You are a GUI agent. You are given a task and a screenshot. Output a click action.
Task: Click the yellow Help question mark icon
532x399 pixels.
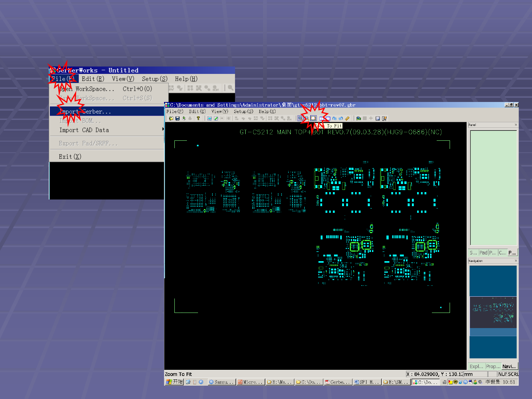point(198,118)
